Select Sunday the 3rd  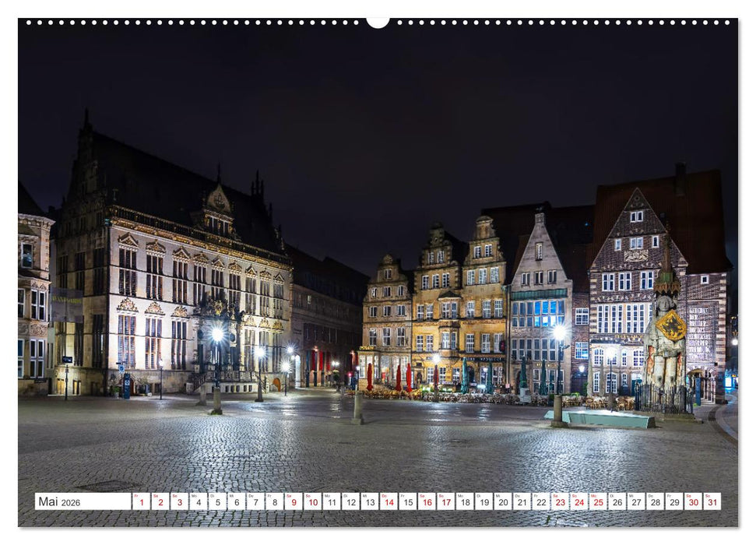click(179, 503)
